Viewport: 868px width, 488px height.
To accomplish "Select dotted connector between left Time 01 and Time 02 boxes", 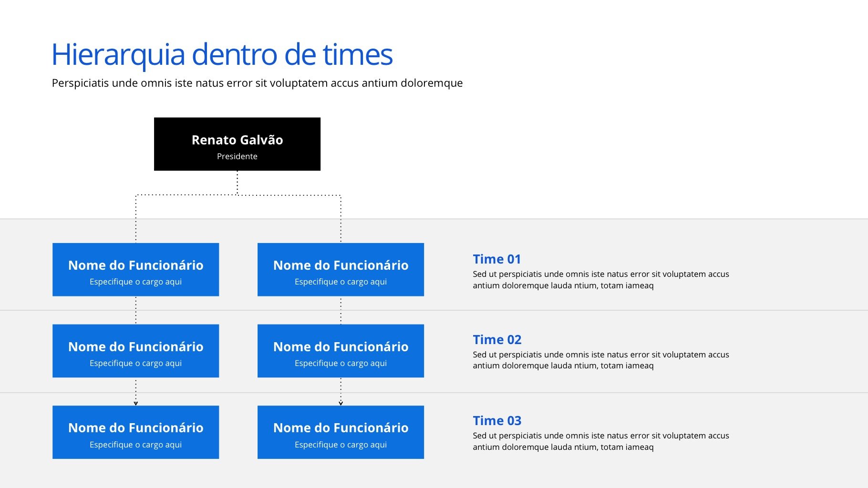I will tap(136, 310).
